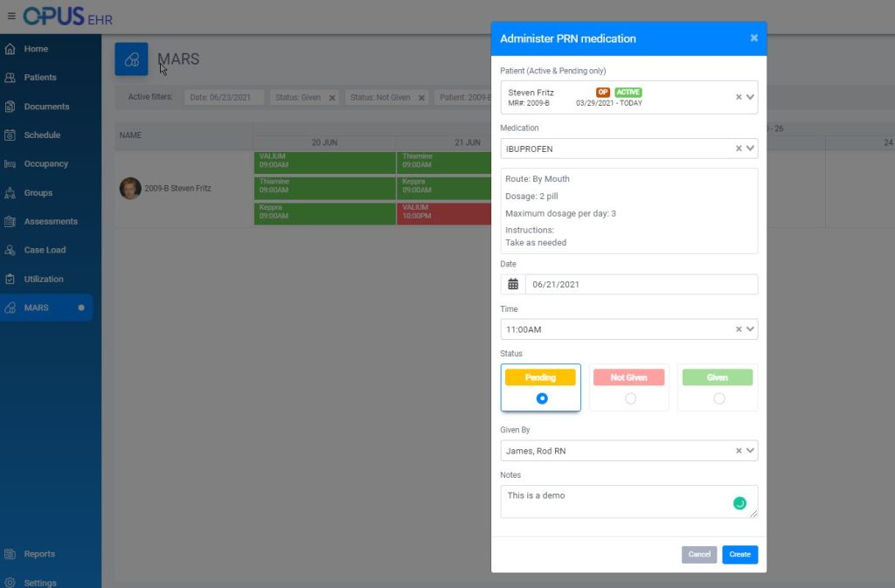Click the Home house icon
895x588 pixels.
[10, 49]
